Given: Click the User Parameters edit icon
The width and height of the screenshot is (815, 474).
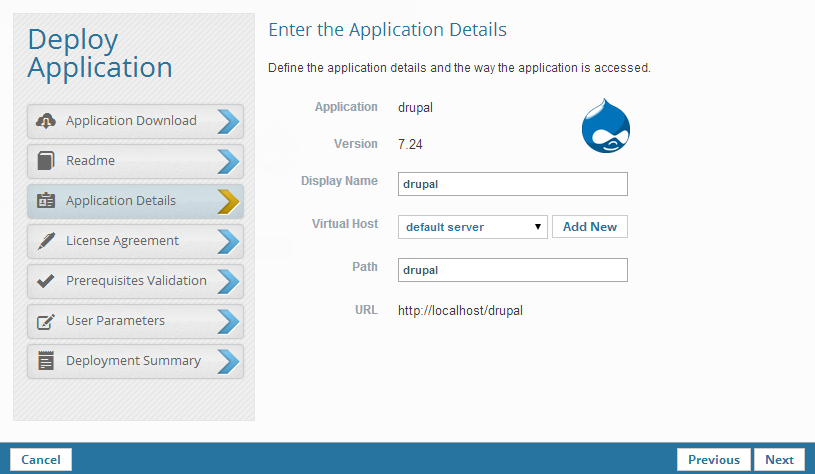Looking at the screenshot, I should [45, 321].
